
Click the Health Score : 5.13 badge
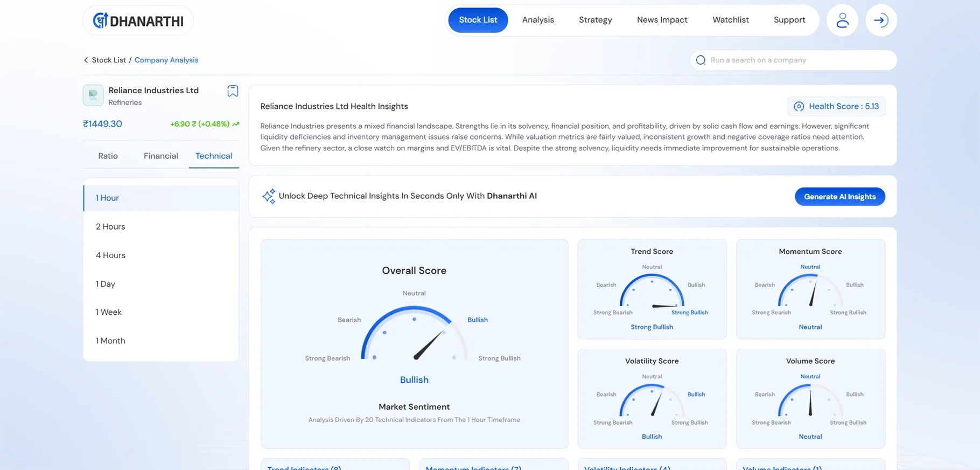pos(836,106)
